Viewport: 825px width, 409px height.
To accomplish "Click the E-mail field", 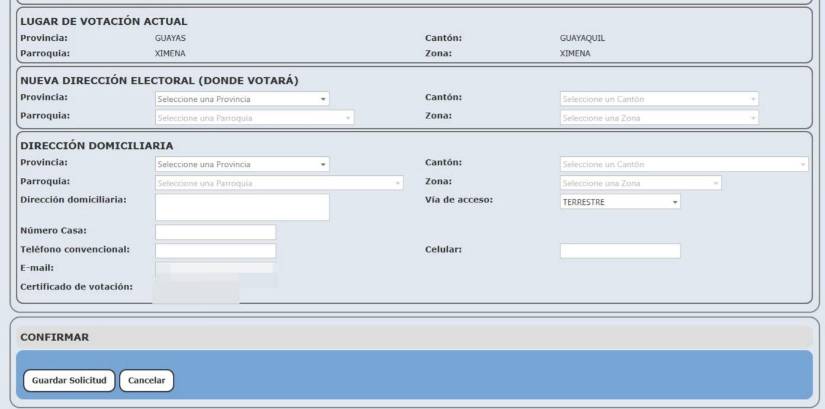I will [215, 268].
